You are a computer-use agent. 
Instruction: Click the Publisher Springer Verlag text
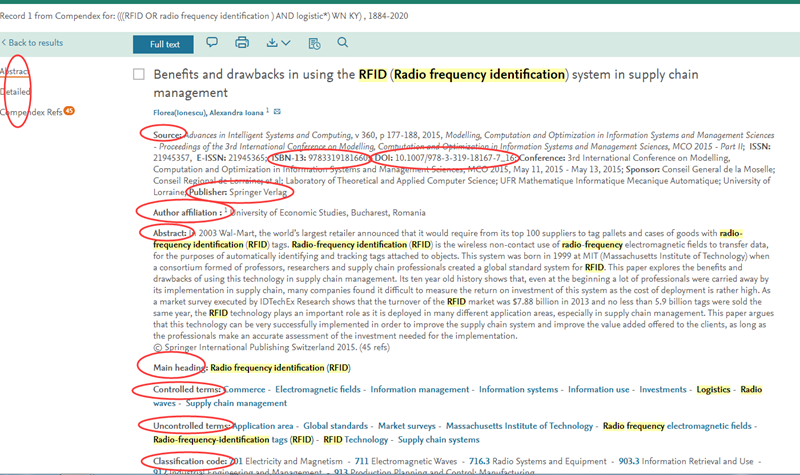tap(238, 192)
